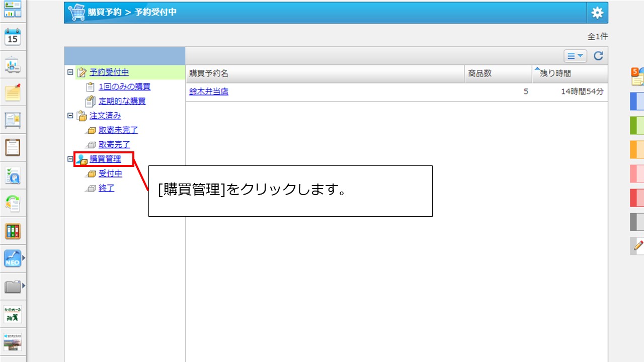Image resolution: width=644 pixels, height=362 pixels.
Task: Collapse the 予約受付中 tree node
Action: pyautogui.click(x=70, y=72)
